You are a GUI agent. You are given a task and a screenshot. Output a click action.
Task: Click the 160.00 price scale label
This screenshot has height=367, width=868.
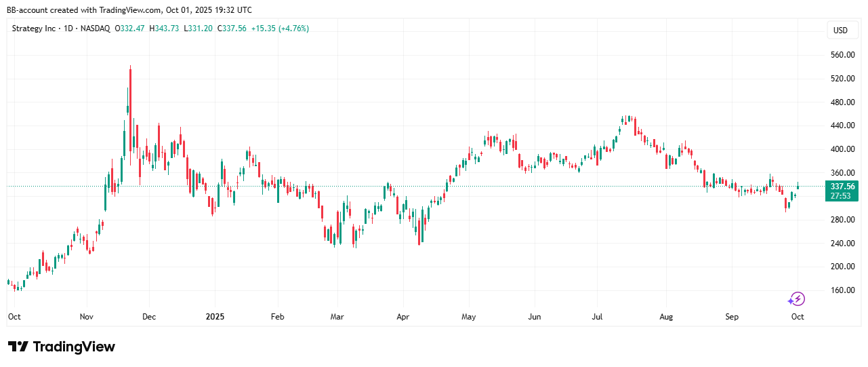click(x=841, y=290)
